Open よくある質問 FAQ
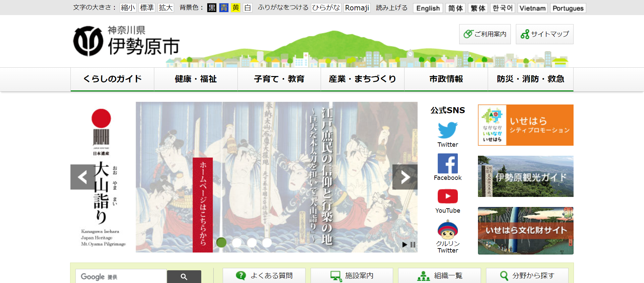 pos(264,276)
